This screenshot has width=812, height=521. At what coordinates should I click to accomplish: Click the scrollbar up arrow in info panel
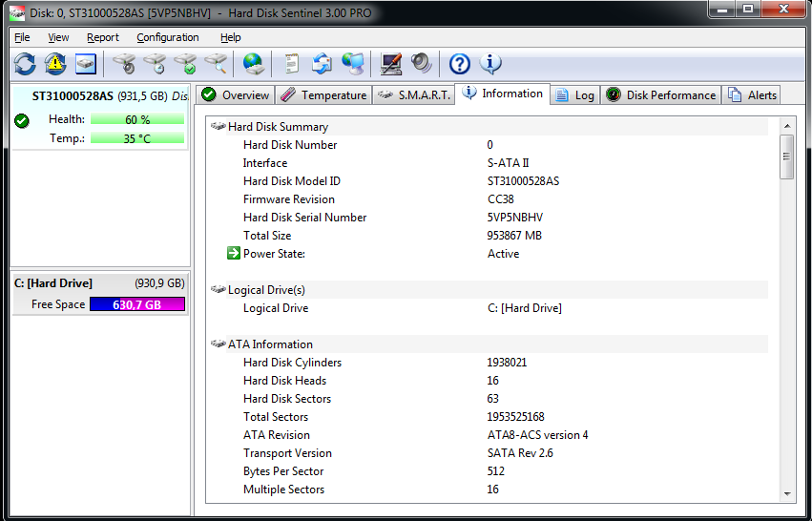click(787, 126)
